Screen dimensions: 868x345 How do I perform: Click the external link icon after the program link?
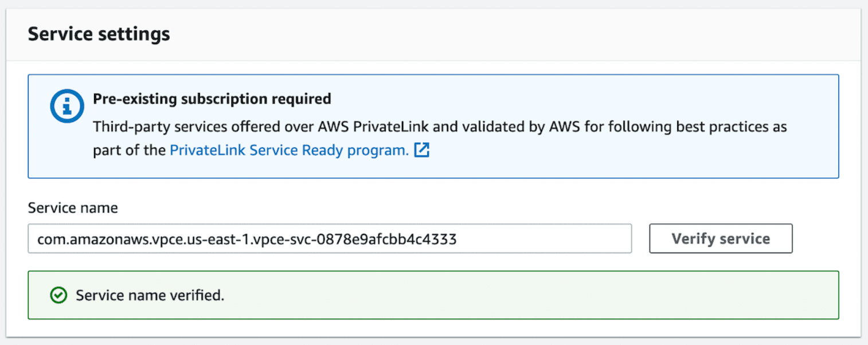tap(421, 150)
